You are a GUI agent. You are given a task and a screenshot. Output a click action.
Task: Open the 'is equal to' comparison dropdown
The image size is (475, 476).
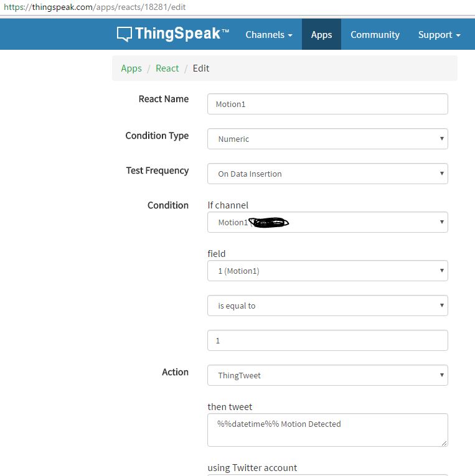pyautogui.click(x=327, y=306)
